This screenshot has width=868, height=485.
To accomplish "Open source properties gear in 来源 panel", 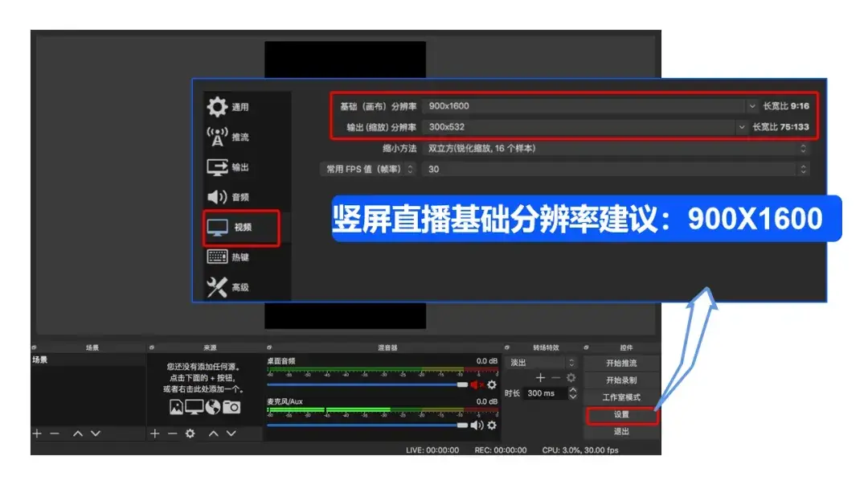I will (x=190, y=434).
